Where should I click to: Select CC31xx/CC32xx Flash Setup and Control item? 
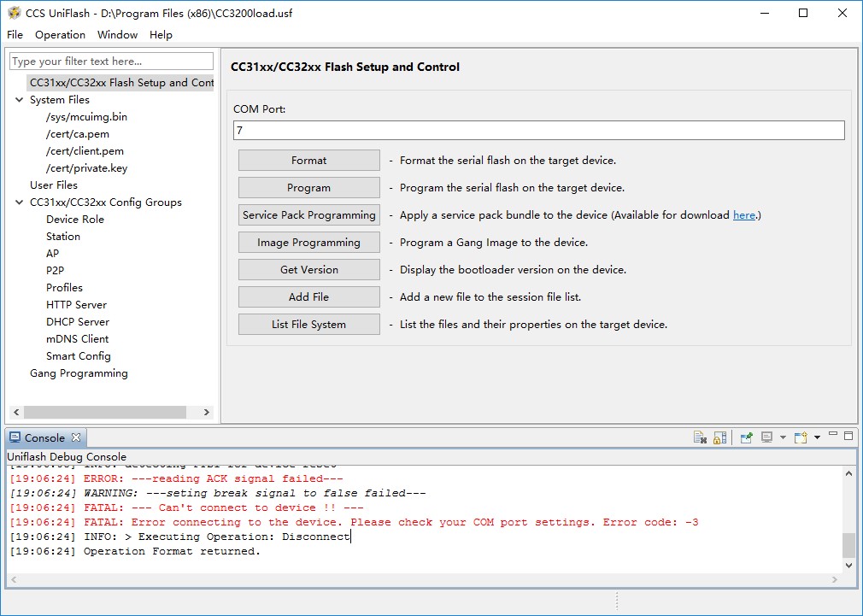coord(121,83)
